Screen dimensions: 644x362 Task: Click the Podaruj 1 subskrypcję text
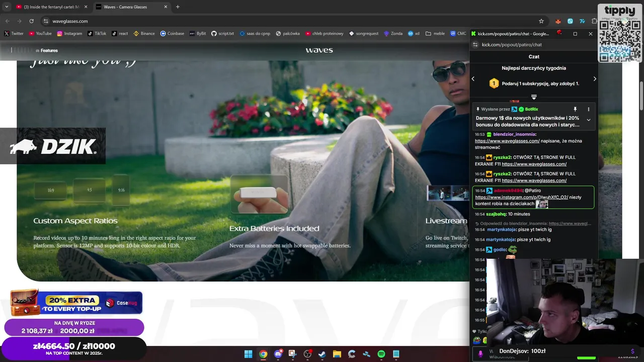point(540,83)
